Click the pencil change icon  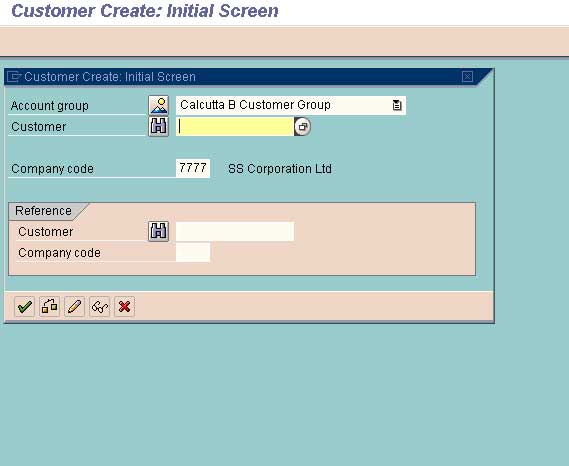(74, 307)
